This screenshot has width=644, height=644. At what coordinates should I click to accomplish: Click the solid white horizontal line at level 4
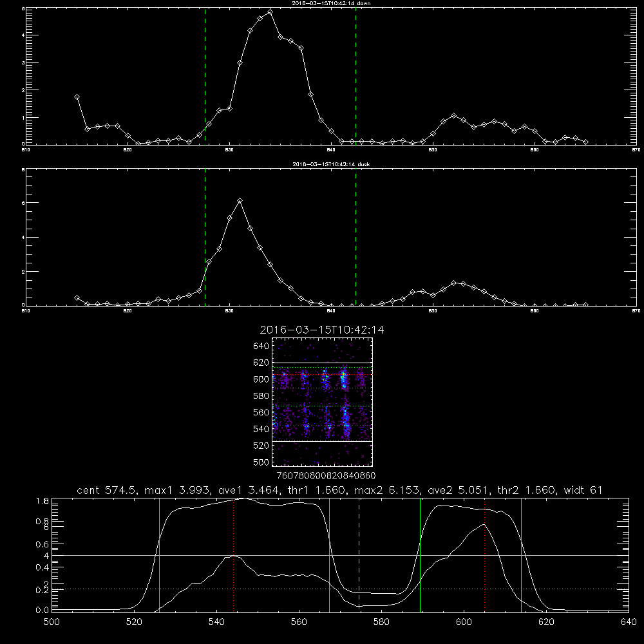tap(340, 555)
